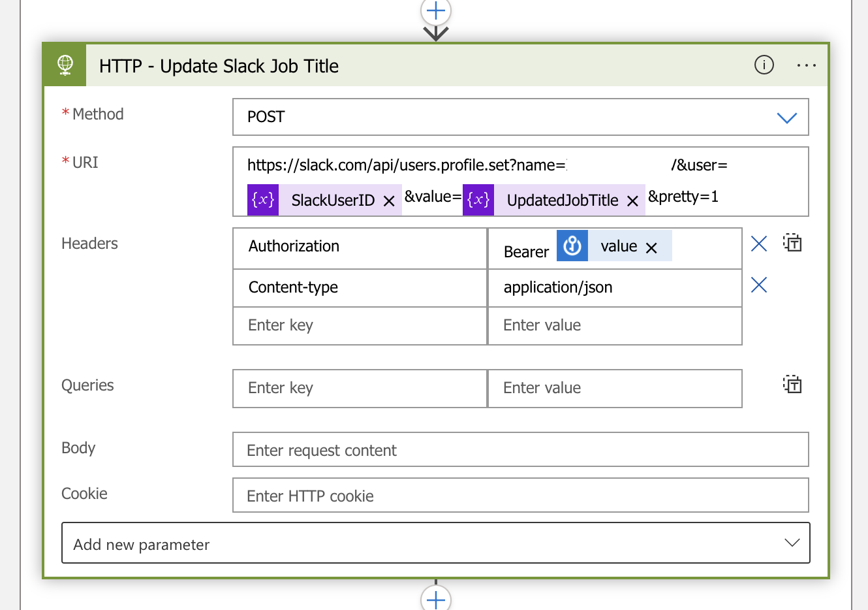The height and width of the screenshot is (610, 868).
Task: Click the Headers Enter value empty field
Action: (614, 326)
